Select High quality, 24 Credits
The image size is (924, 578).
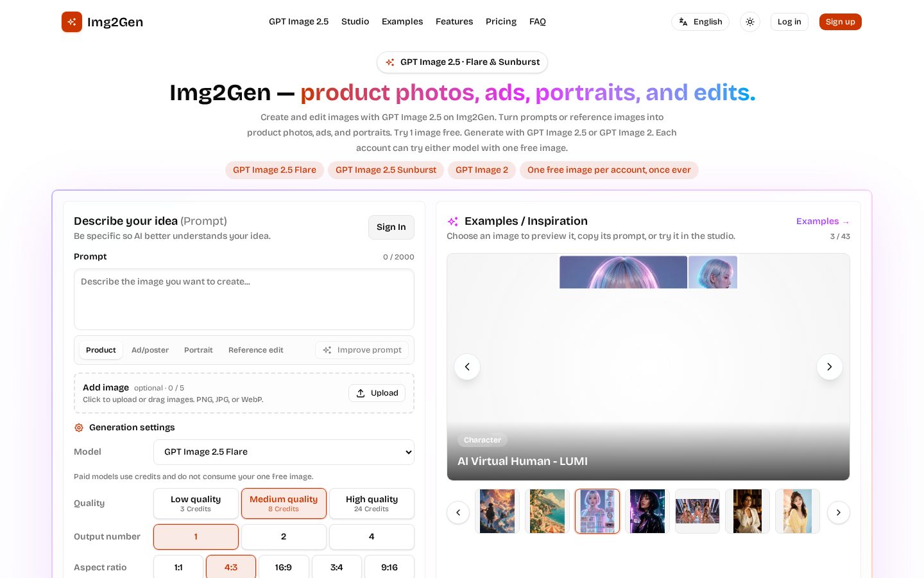pyautogui.click(x=372, y=504)
